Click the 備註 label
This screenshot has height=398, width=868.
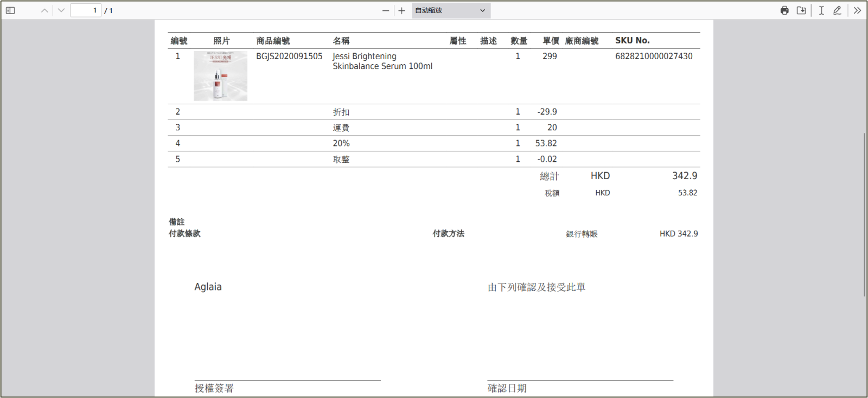176,222
